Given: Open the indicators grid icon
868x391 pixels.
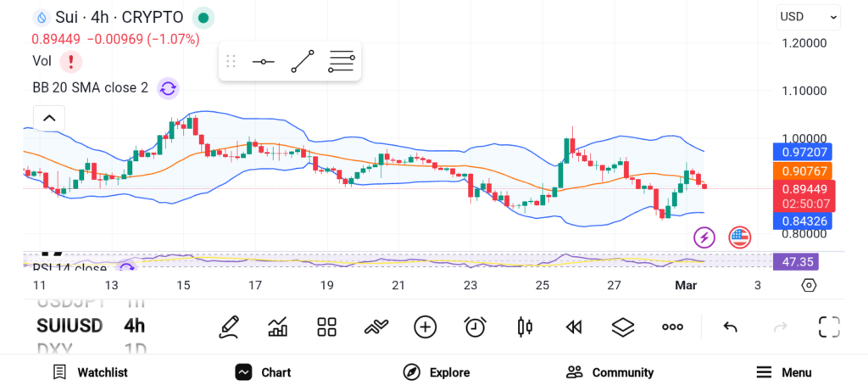Looking at the screenshot, I should click(326, 327).
